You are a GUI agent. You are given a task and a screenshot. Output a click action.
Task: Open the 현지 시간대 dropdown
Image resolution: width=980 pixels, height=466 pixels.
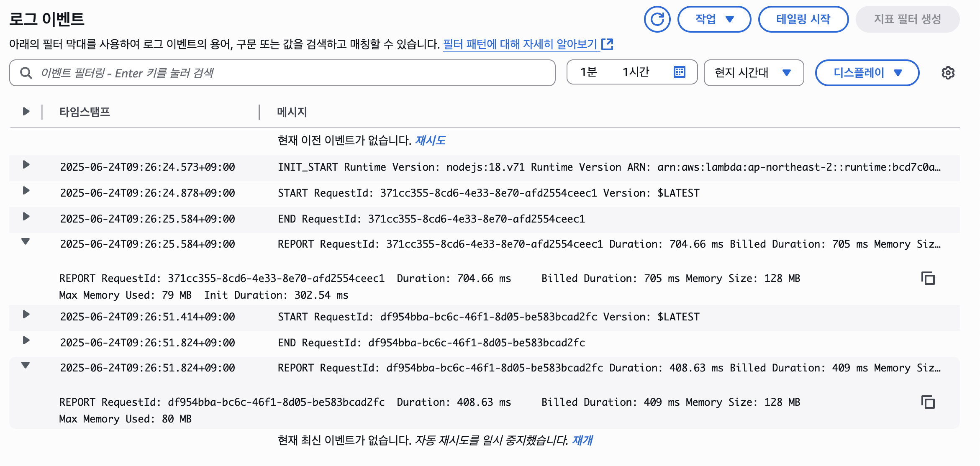pyautogui.click(x=753, y=73)
